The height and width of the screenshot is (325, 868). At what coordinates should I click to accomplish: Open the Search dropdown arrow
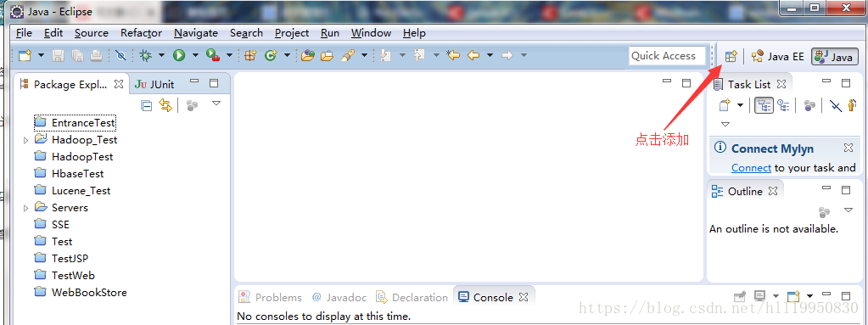(364, 55)
